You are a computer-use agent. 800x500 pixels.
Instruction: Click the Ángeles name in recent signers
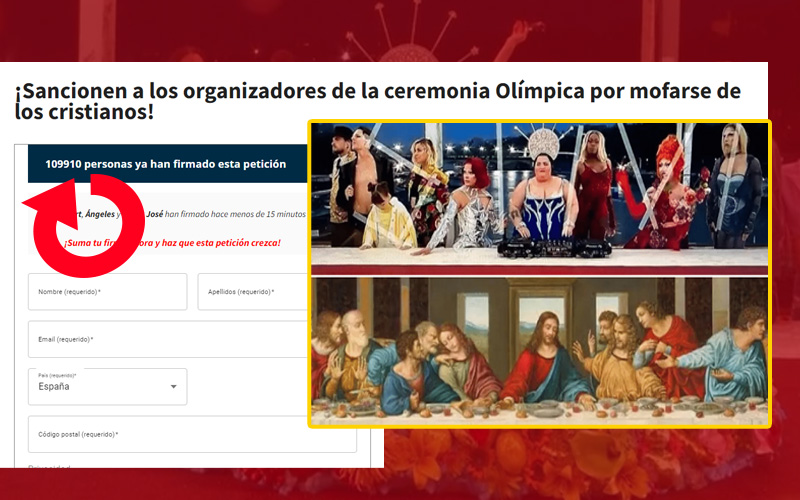pyautogui.click(x=100, y=214)
